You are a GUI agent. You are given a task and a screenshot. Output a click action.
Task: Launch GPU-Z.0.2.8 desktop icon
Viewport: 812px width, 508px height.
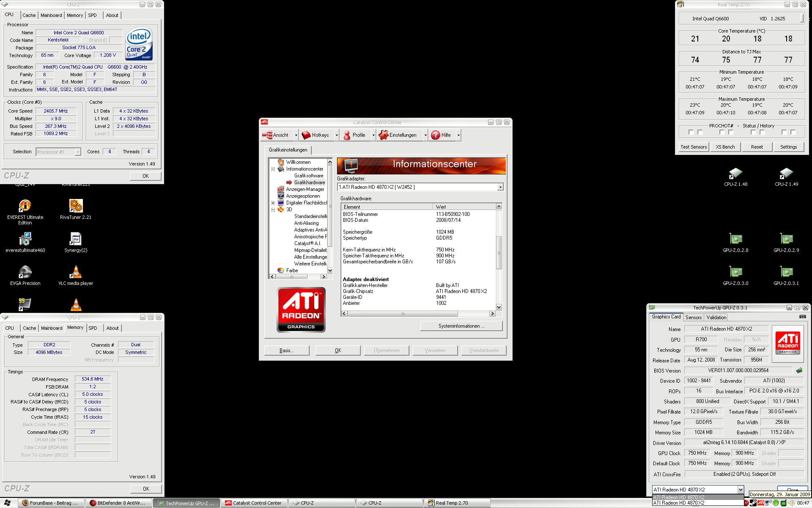point(735,239)
